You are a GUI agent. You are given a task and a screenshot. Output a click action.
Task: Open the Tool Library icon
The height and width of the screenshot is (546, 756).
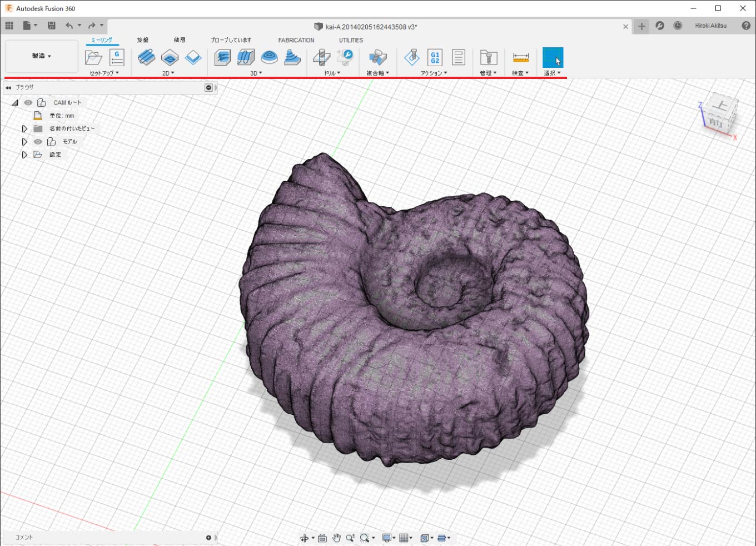[488, 57]
